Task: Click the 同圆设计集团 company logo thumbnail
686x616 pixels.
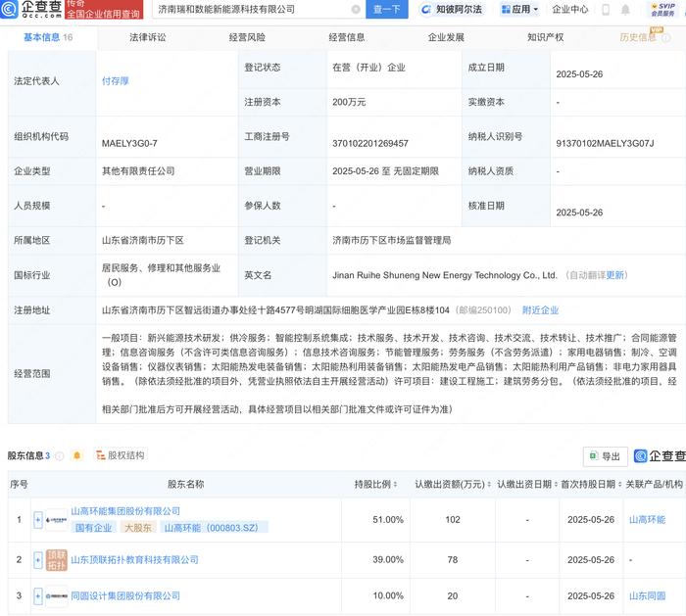Action: 57,595
